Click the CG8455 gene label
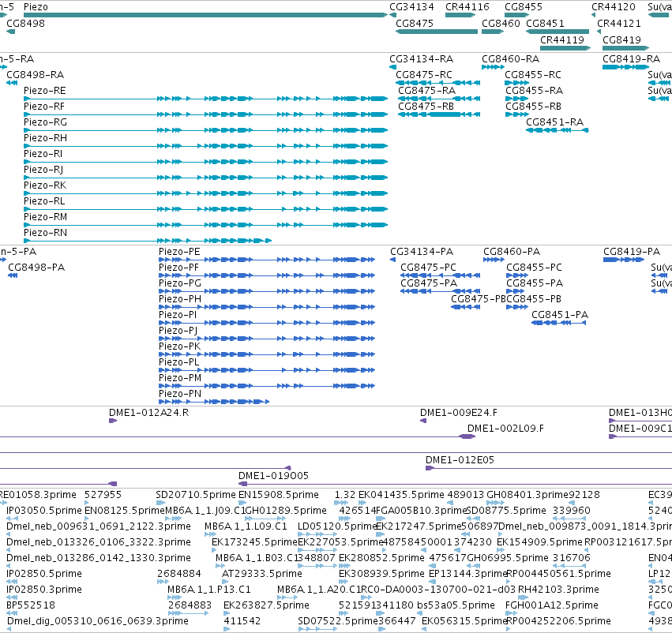 click(524, 7)
